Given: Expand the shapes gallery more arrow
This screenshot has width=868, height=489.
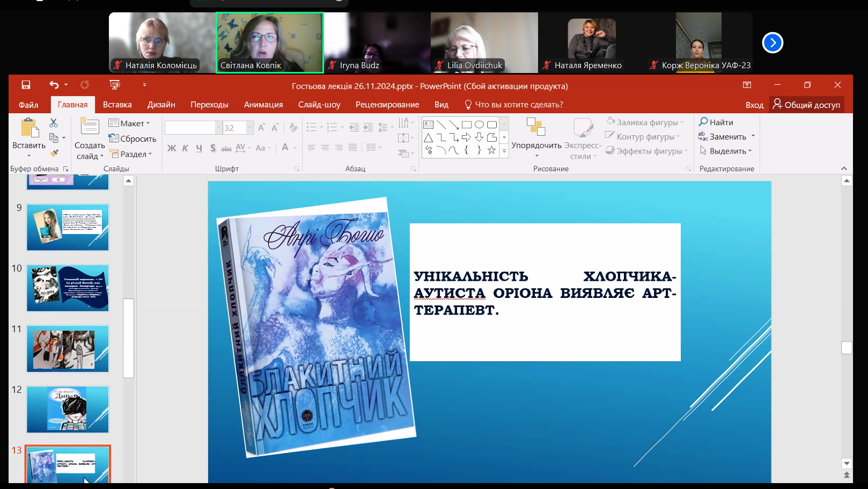Looking at the screenshot, I should pyautogui.click(x=504, y=151).
